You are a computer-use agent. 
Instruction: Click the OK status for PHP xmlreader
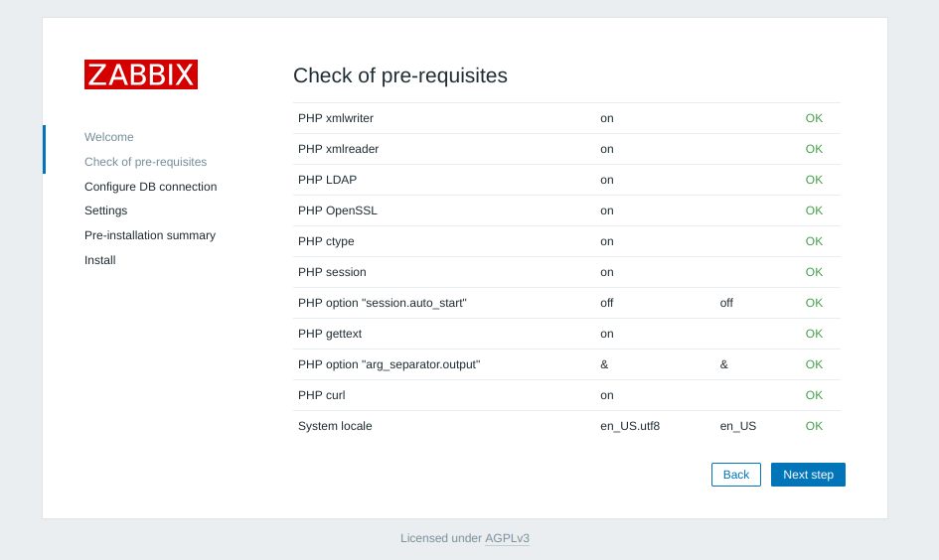pyautogui.click(x=814, y=149)
